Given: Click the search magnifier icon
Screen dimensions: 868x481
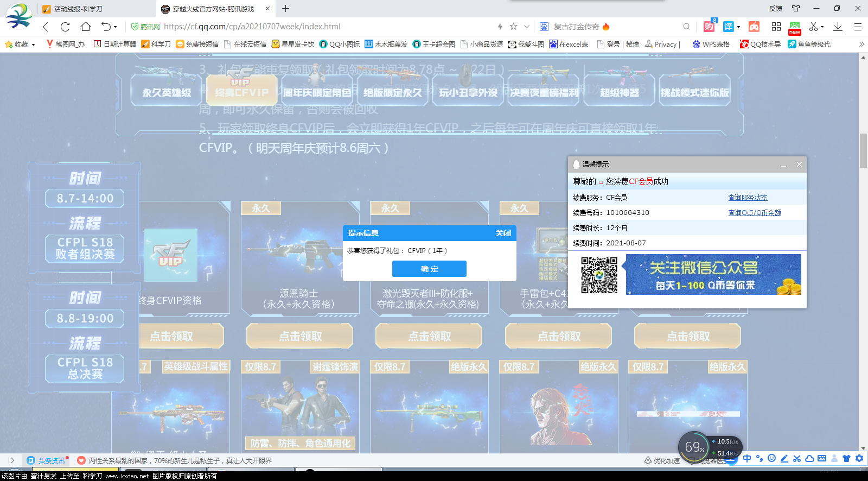Looking at the screenshot, I should point(687,27).
